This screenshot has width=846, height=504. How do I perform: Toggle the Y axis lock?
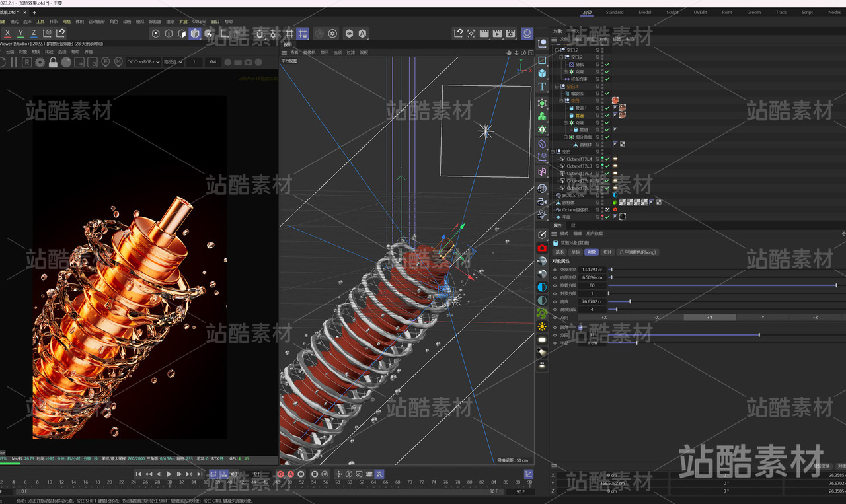pyautogui.click(x=20, y=33)
